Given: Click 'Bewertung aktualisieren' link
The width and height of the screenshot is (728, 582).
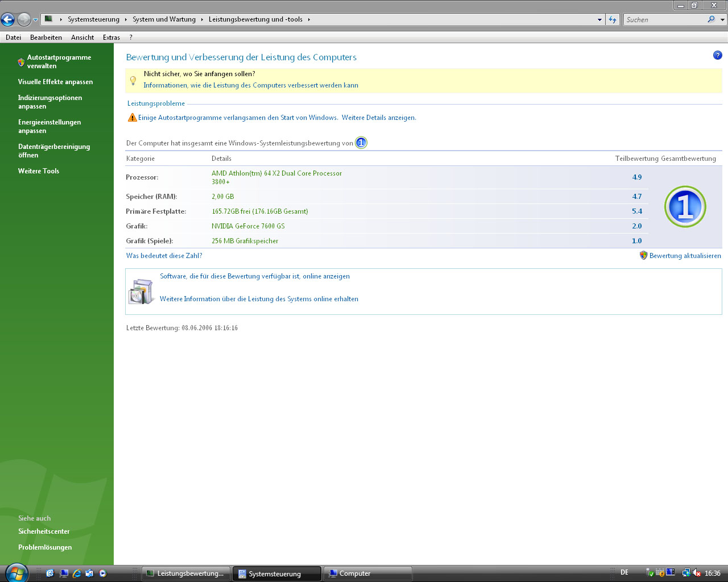Looking at the screenshot, I should (x=685, y=256).
